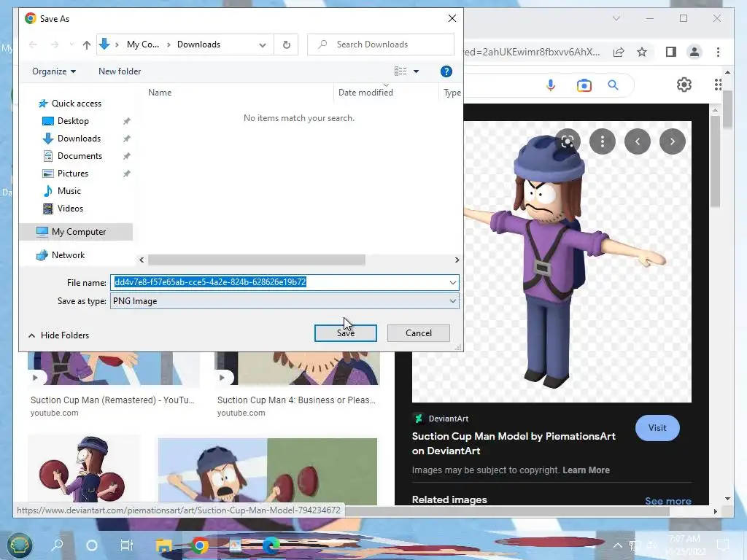
Task: Open the Google apps grid icon
Action: (x=718, y=85)
